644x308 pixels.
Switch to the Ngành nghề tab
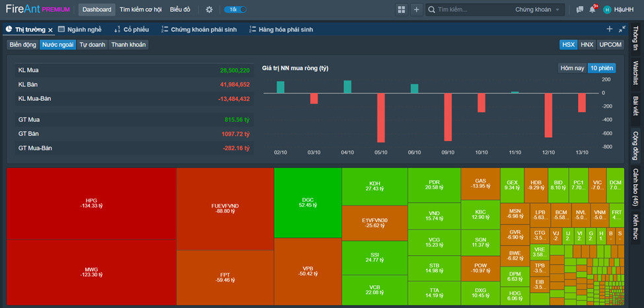pos(80,30)
